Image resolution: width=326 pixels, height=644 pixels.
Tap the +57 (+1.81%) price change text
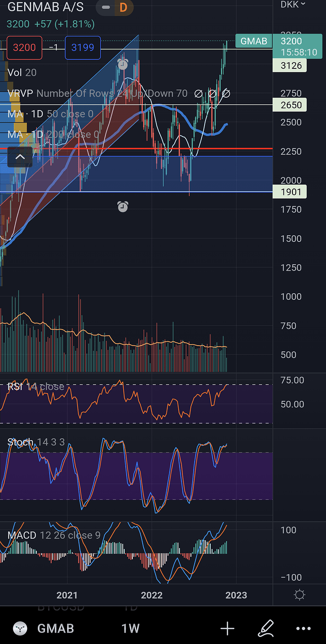pyautogui.click(x=65, y=24)
